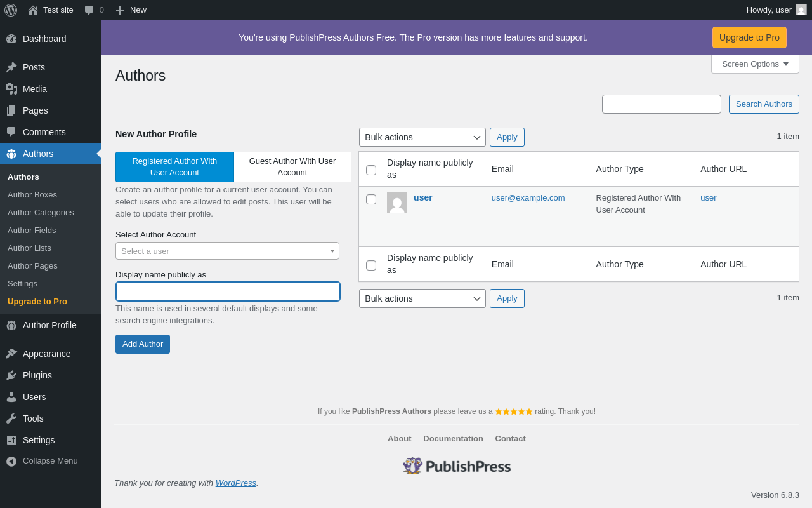
Task: Click the Dashboard gauge icon
Action: tap(11, 39)
